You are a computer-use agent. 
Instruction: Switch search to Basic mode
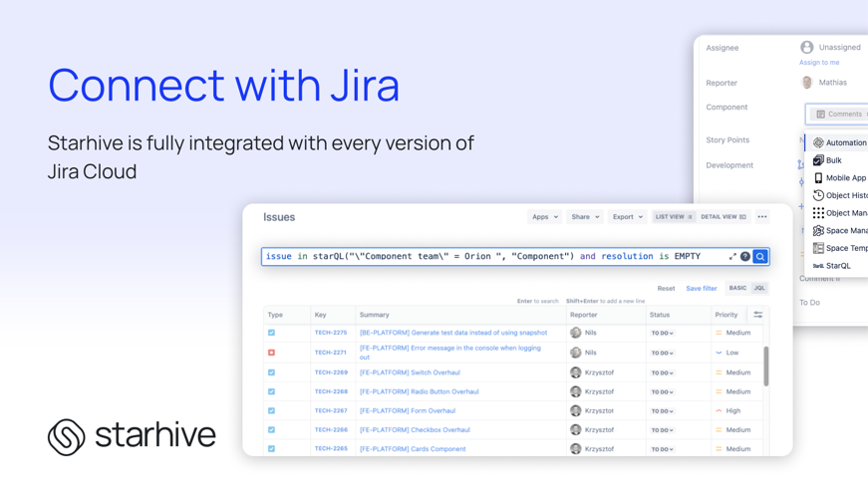(x=737, y=288)
